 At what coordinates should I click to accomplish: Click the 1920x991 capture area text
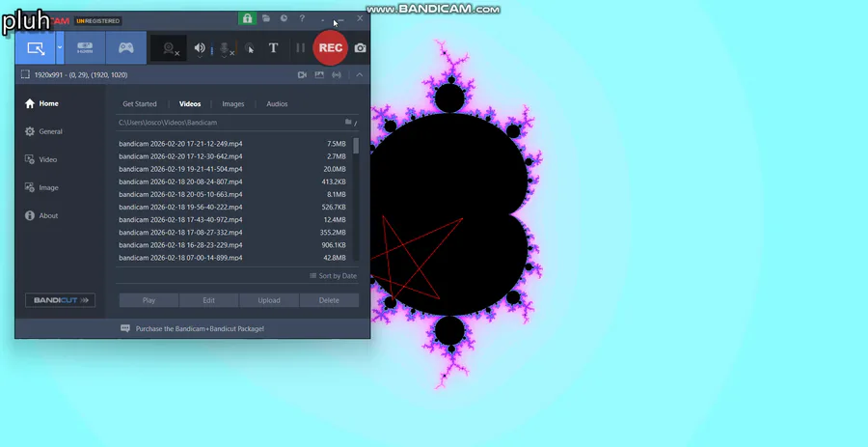tap(81, 74)
